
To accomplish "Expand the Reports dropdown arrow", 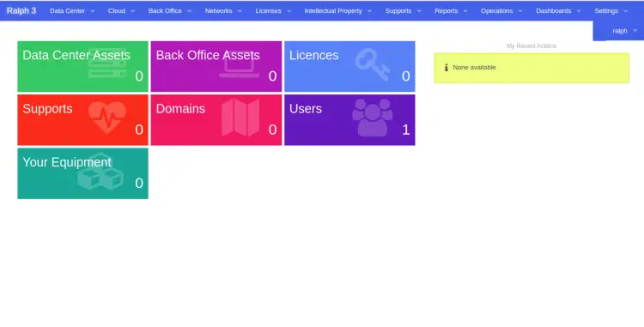I will coord(465,11).
